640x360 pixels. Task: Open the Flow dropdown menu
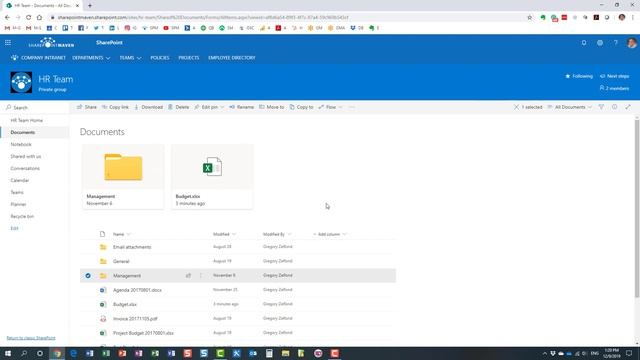(330, 107)
